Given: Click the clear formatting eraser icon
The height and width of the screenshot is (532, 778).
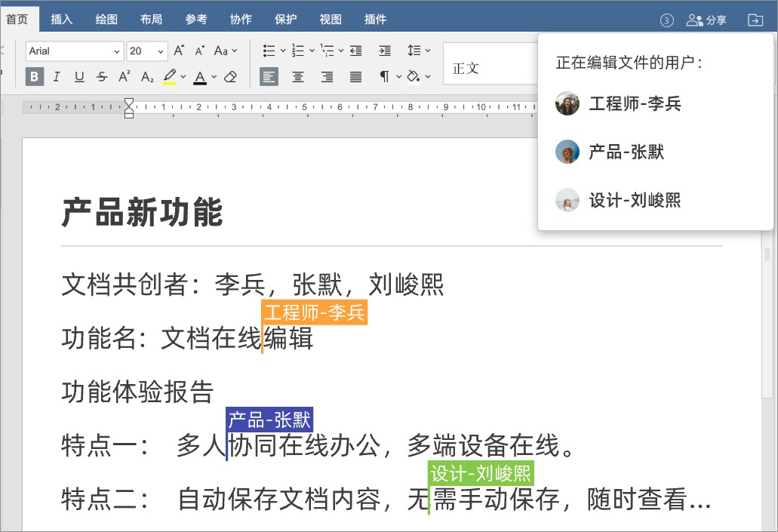Looking at the screenshot, I should coord(231,76).
